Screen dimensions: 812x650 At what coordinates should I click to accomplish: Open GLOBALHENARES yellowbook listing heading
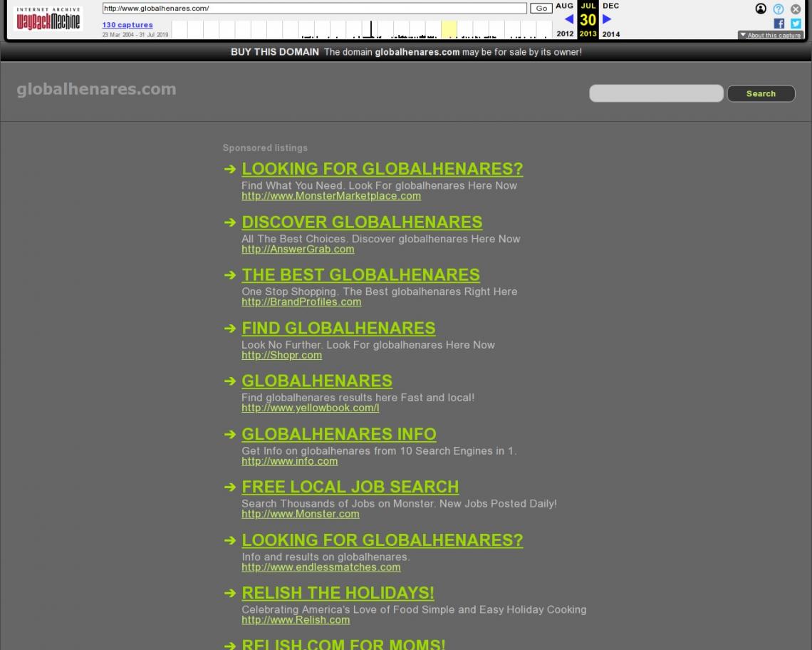pyautogui.click(x=317, y=381)
